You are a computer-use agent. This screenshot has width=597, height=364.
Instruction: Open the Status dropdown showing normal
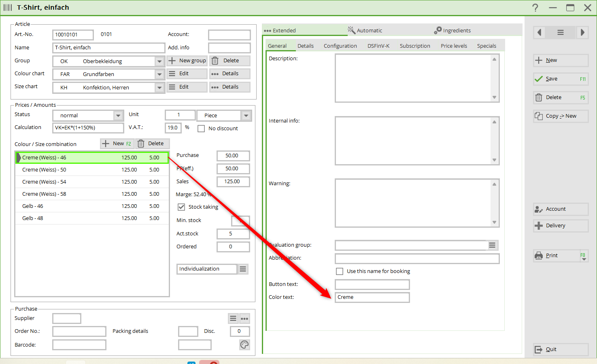(x=118, y=116)
